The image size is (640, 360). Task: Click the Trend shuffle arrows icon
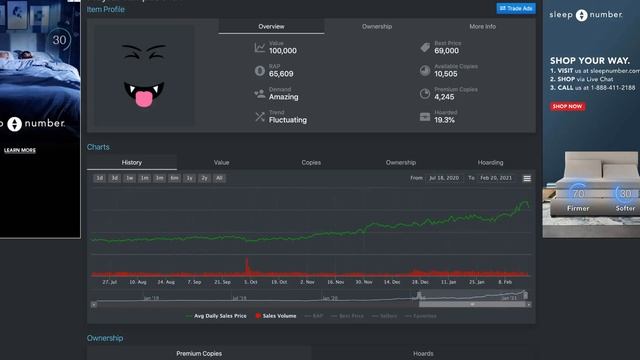tap(260, 117)
